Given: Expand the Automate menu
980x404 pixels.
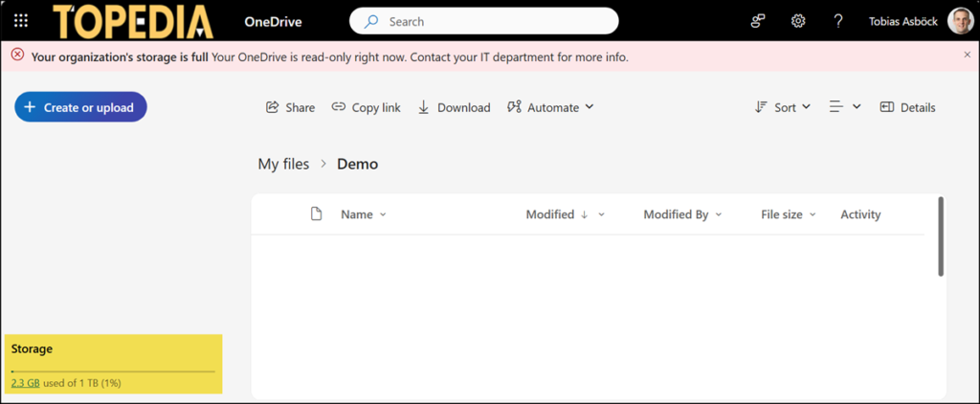Looking at the screenshot, I should 550,107.
